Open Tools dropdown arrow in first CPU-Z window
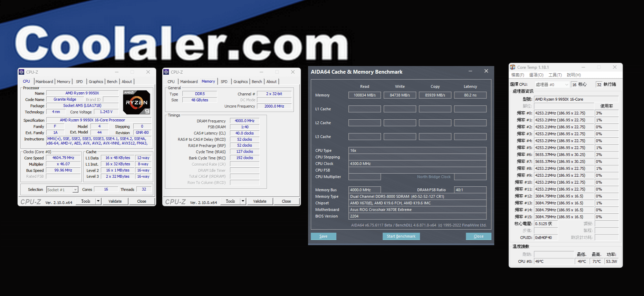This screenshot has width=644, height=296. click(x=98, y=201)
